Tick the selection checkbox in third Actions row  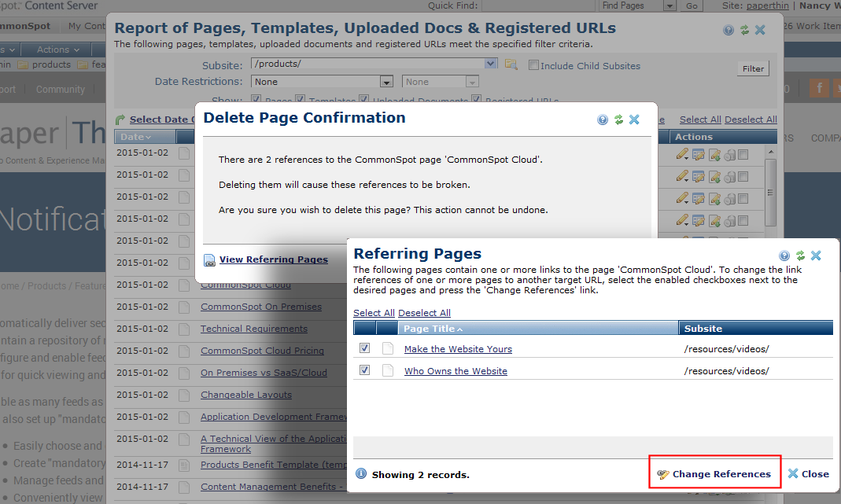pos(743,199)
